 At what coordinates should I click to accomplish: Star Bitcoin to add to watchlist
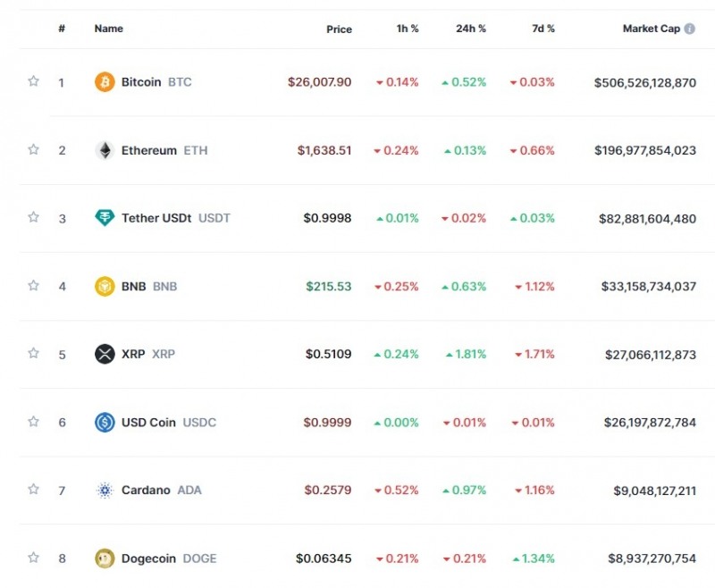[34, 81]
